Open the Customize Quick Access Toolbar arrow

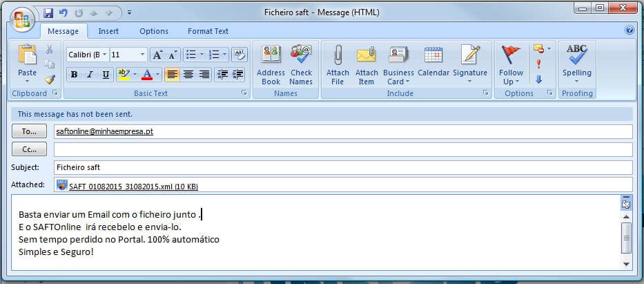[x=129, y=12]
